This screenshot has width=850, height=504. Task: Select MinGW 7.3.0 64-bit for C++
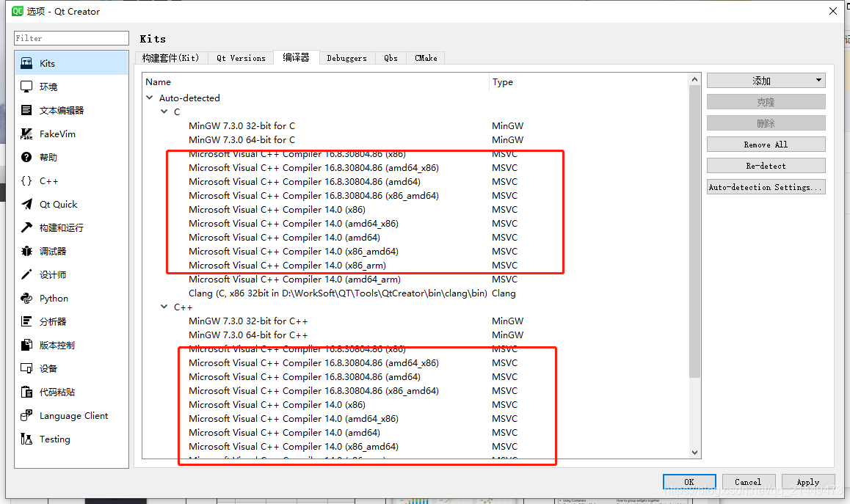248,335
